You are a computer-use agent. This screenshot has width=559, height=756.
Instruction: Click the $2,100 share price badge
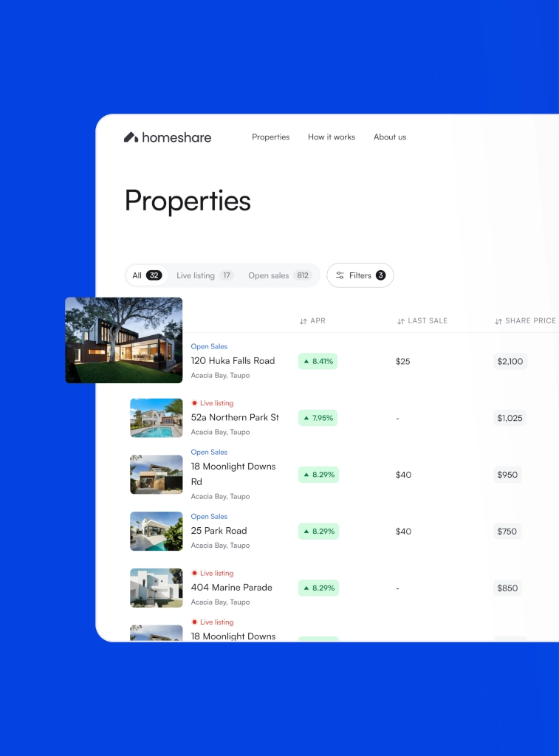[510, 362]
